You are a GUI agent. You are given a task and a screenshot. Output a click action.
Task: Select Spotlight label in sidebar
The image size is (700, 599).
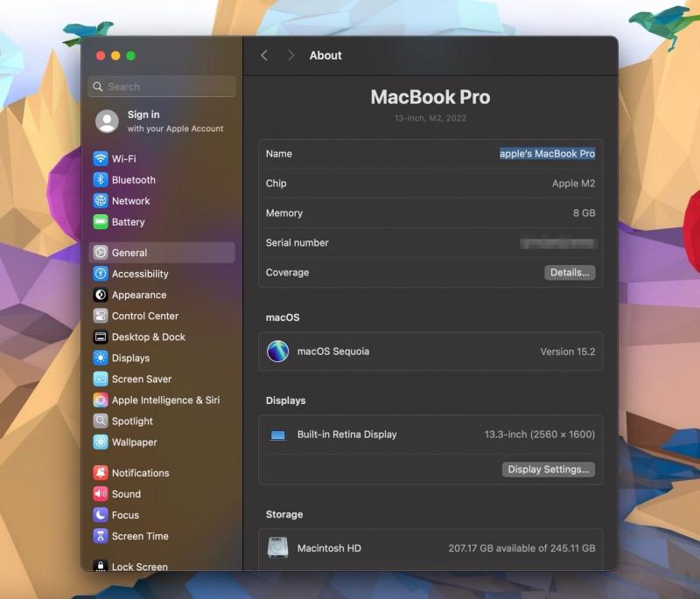pyautogui.click(x=132, y=421)
